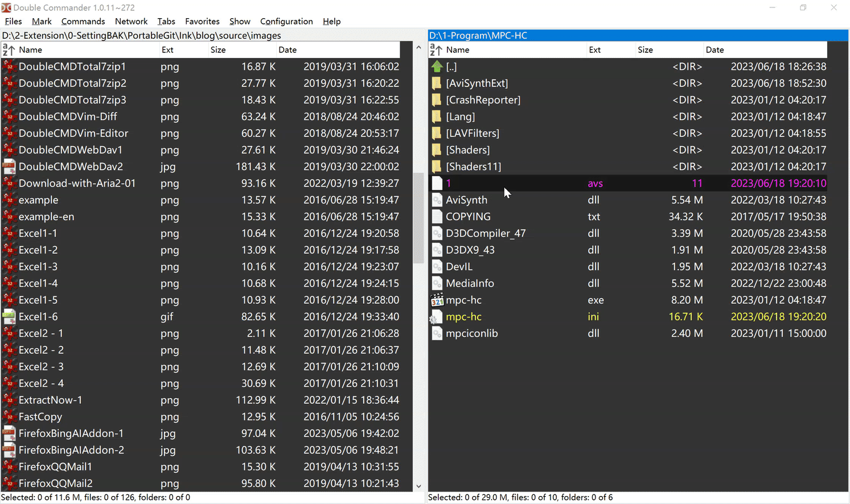This screenshot has height=504, width=850.
Task: Click the left panel scrollbar up arrow
Action: point(419,48)
